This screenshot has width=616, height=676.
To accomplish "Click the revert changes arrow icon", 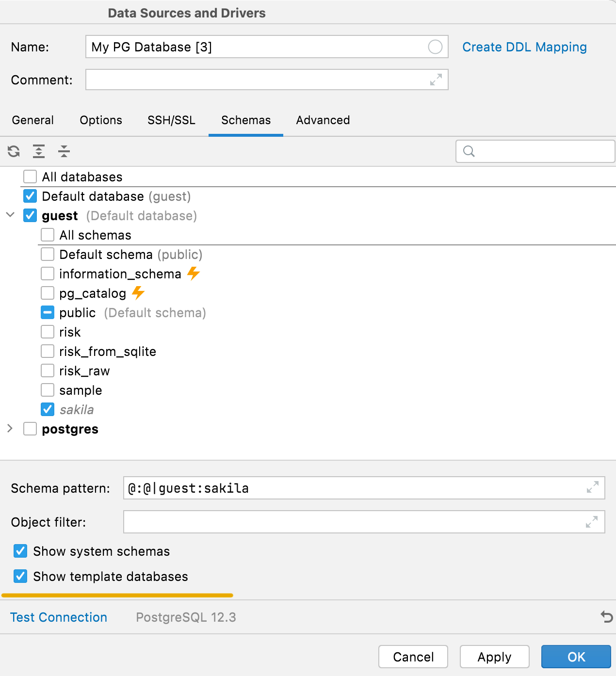I will 607,617.
